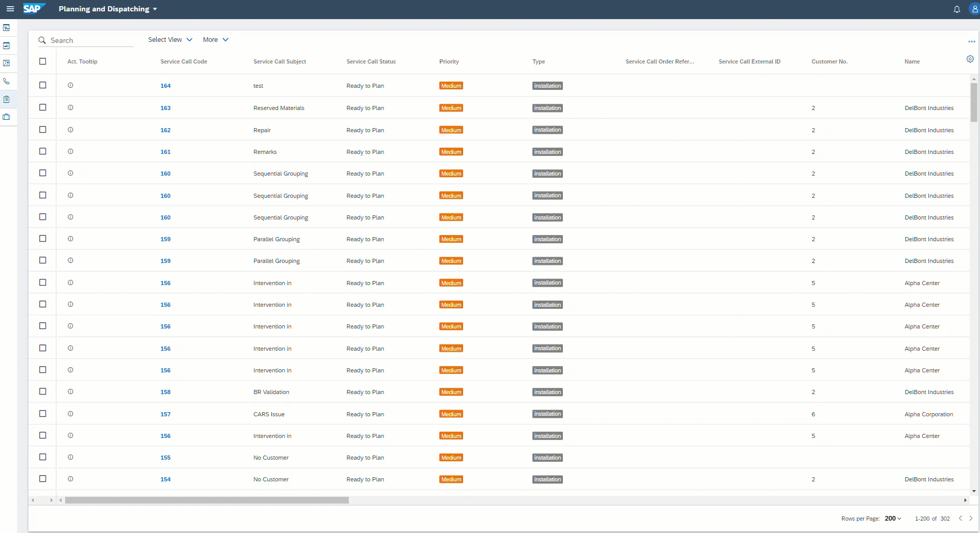
Task: Open the third sidebar chart icon
Action: [7, 63]
